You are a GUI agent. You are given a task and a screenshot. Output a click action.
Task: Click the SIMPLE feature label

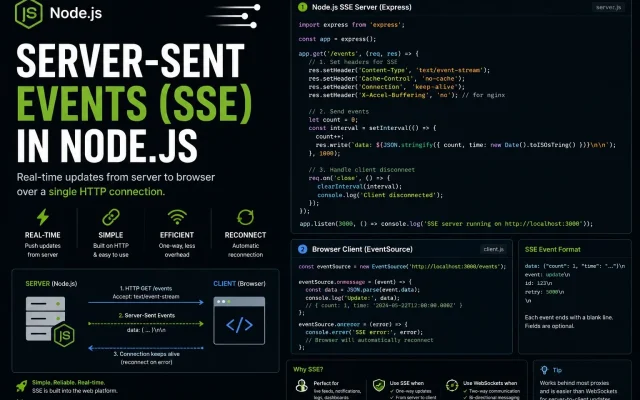click(111, 235)
